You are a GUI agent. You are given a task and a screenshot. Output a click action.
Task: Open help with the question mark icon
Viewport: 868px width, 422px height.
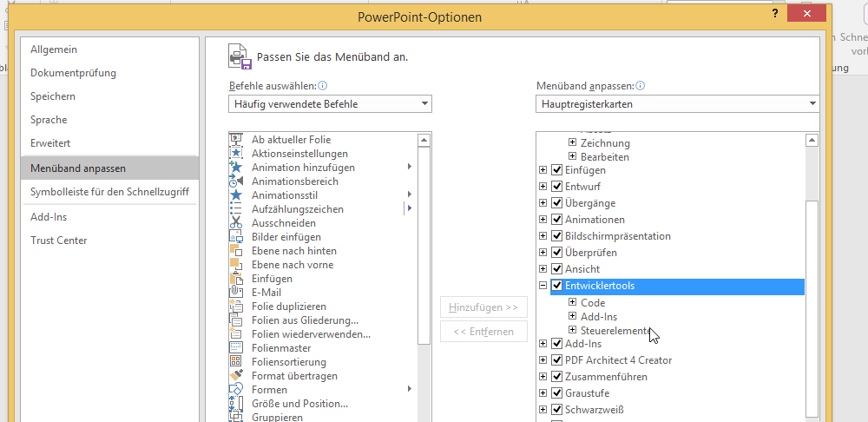click(776, 15)
